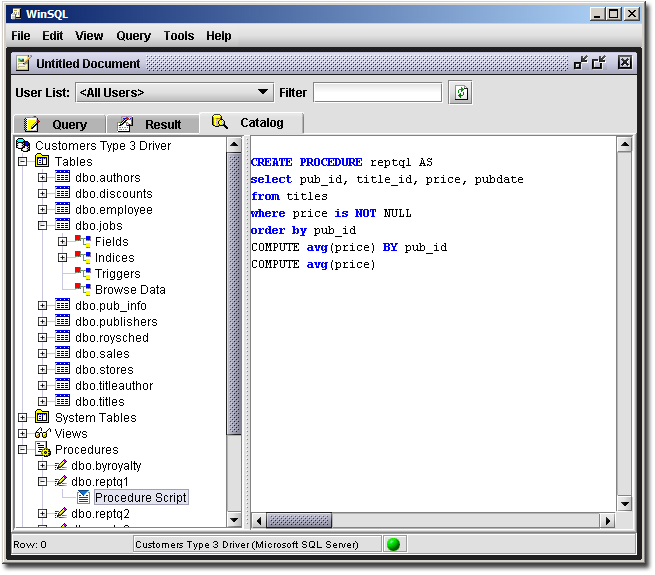Expand the Views node
Viewport: 655px width, 575px height.
23,433
